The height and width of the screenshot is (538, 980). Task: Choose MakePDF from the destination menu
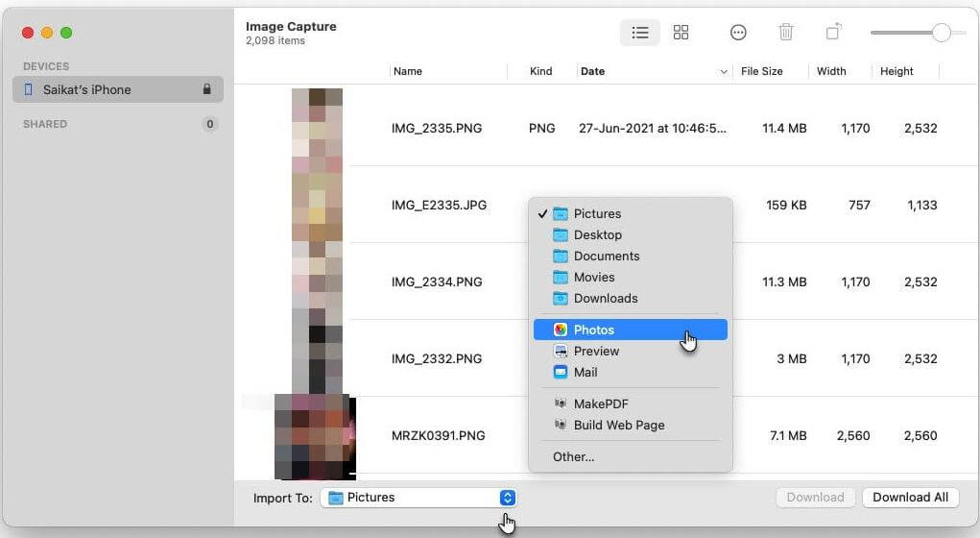tap(630, 403)
